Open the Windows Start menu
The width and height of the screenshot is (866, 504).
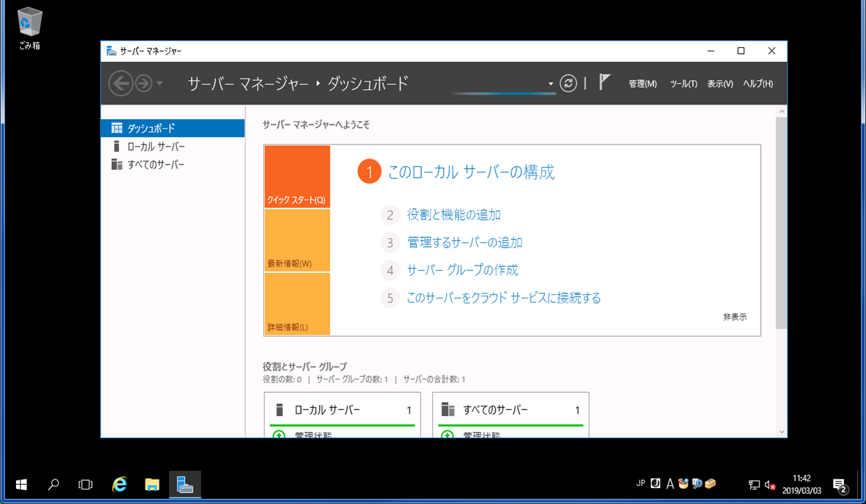pos(21,484)
